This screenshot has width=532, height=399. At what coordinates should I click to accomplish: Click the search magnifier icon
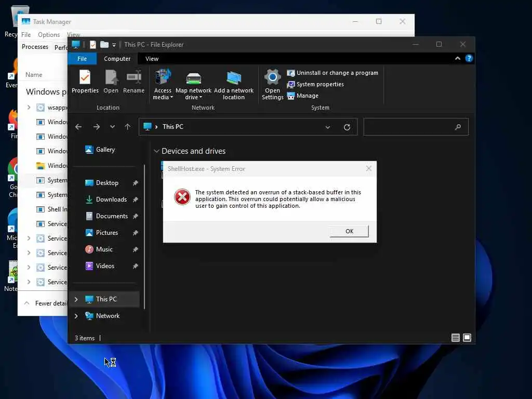point(458,127)
